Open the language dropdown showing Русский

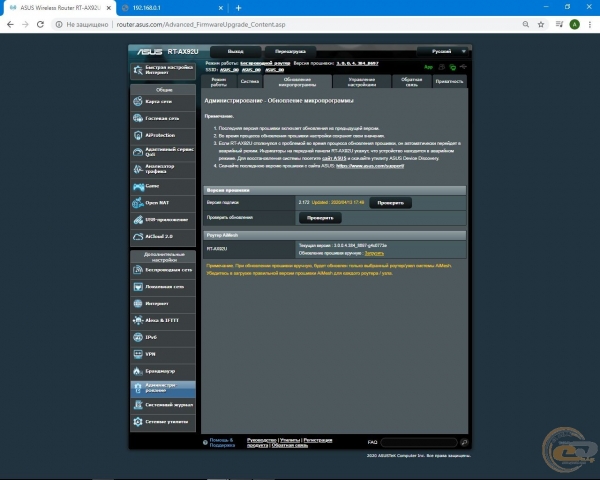coord(443,51)
